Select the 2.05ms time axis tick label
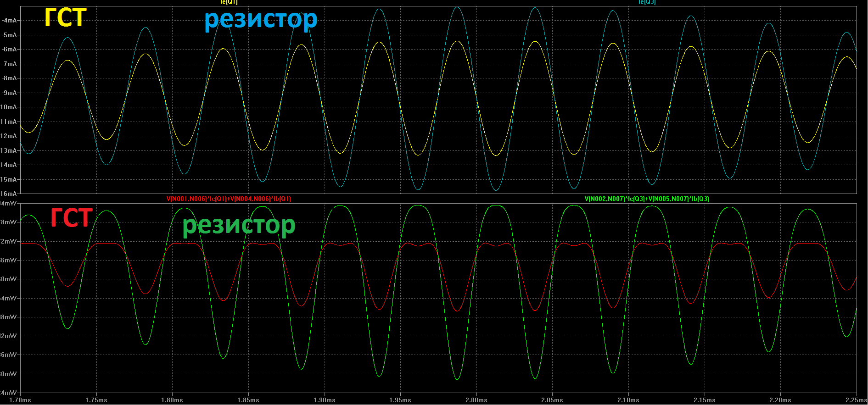Screen dimensions: 868x405 (x=552, y=400)
